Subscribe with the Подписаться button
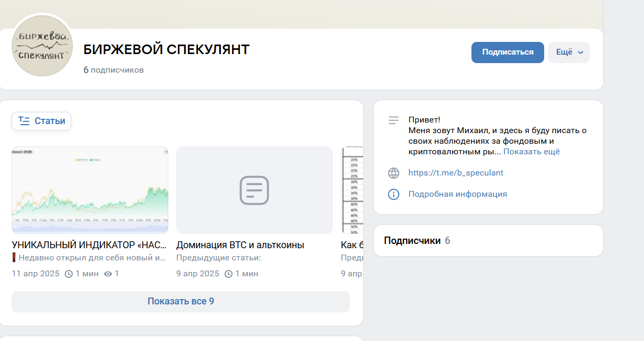 click(x=508, y=53)
